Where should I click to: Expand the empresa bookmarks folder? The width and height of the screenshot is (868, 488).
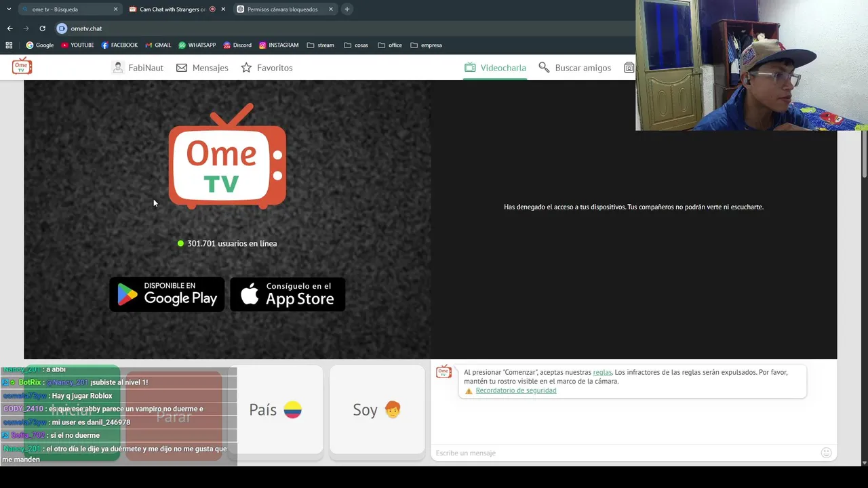coord(426,45)
